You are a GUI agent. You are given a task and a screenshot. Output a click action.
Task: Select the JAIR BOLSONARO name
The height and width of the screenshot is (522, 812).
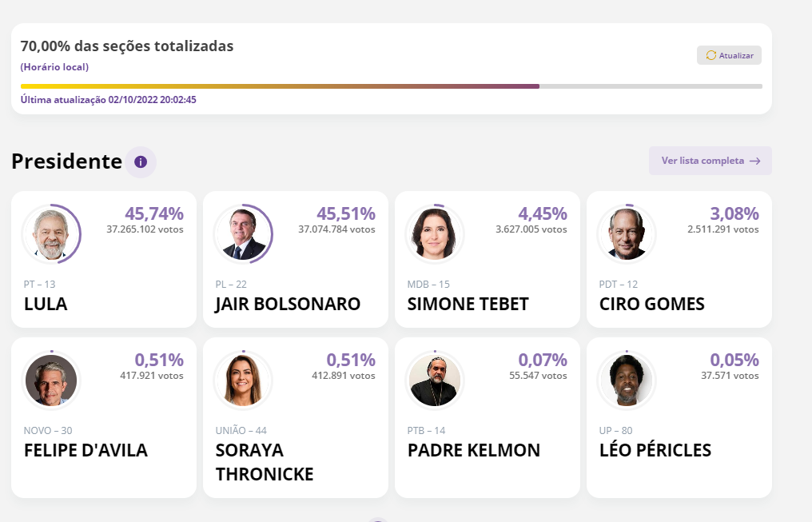coord(288,305)
